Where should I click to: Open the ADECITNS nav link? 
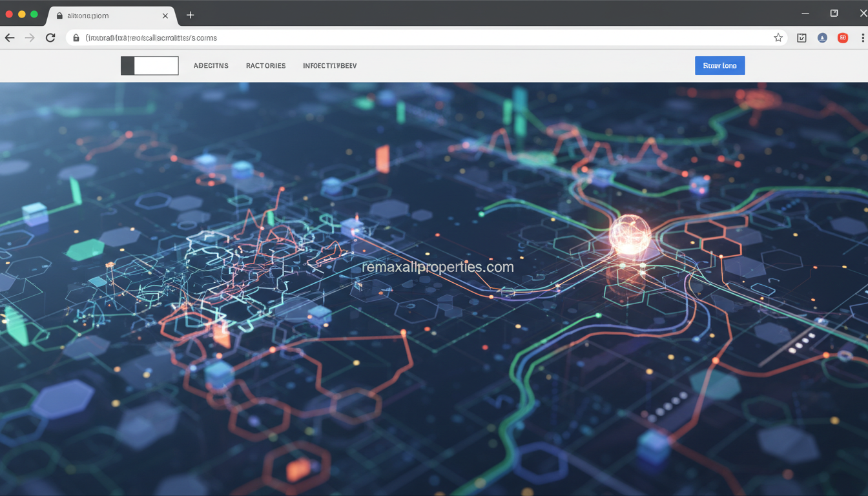[211, 66]
